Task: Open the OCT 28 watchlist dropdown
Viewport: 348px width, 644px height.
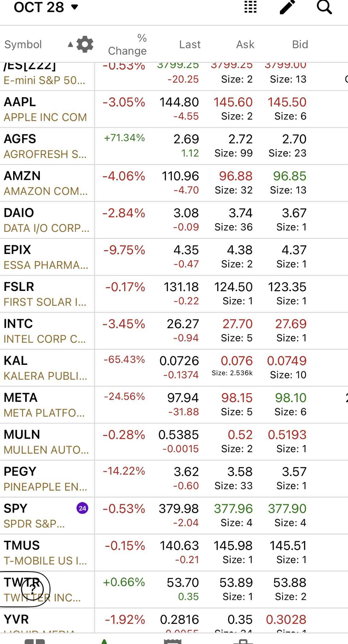Action: click(x=46, y=7)
